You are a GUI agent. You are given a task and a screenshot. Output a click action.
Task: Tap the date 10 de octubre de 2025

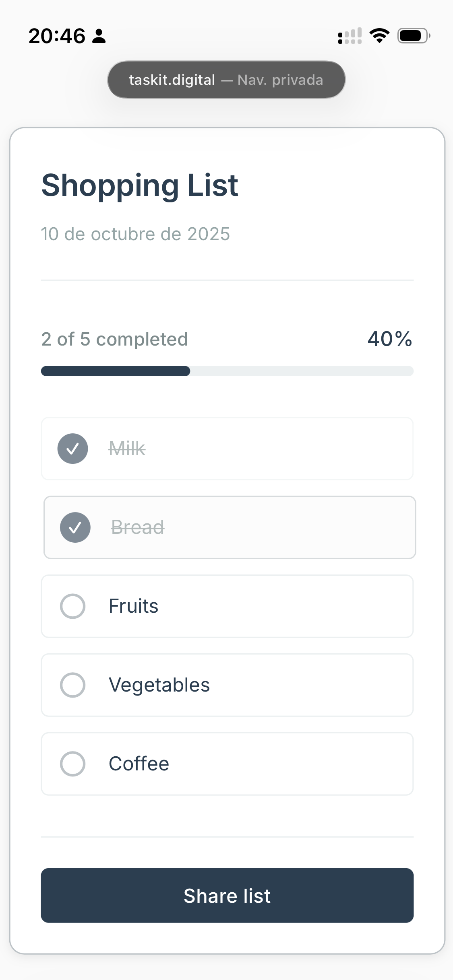coord(135,234)
